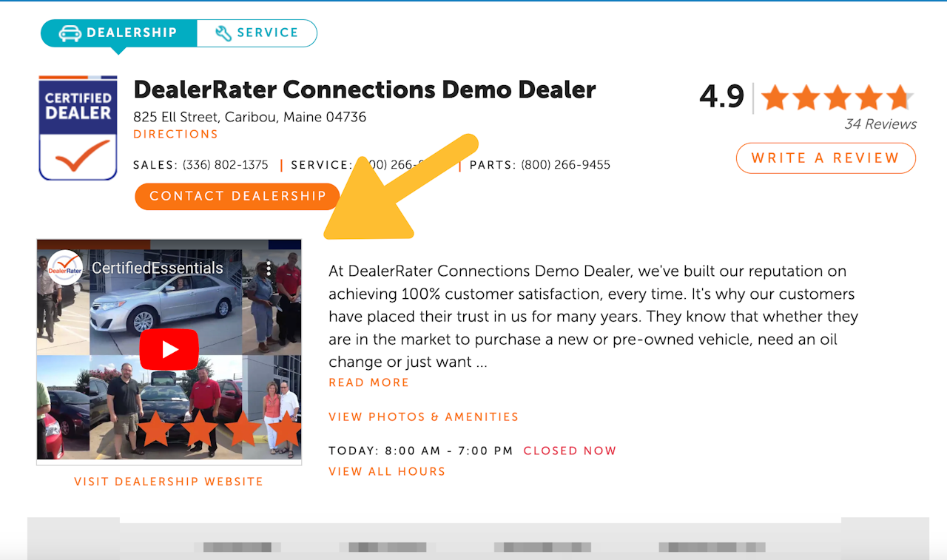Click the 34 Reviews count
Viewport: 947px width, 560px height.
click(x=880, y=124)
